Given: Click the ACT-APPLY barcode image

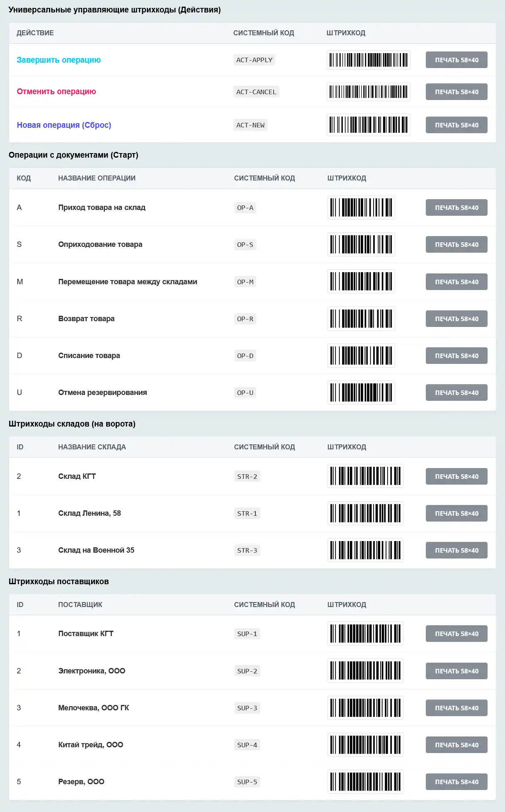Looking at the screenshot, I should point(368,60).
